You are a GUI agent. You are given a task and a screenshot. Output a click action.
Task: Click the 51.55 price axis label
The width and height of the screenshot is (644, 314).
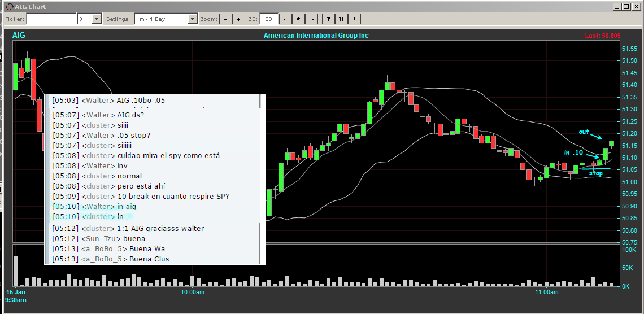[x=630, y=49]
